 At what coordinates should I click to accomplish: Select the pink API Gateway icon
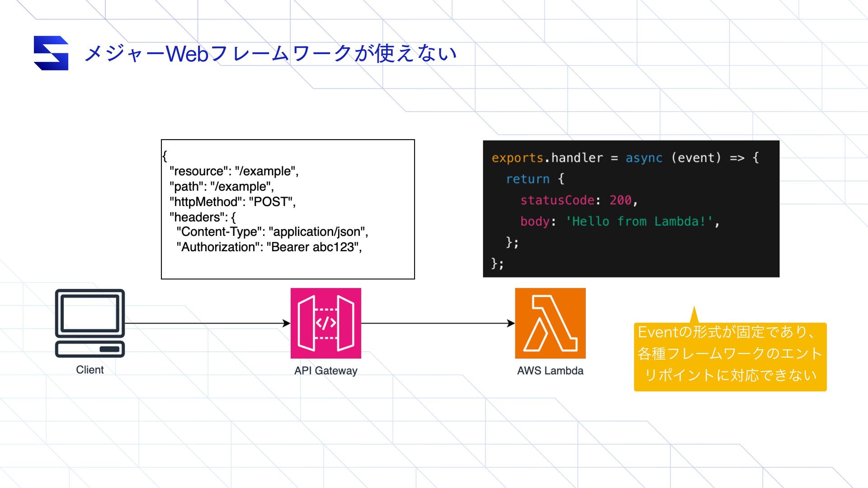pyautogui.click(x=325, y=323)
